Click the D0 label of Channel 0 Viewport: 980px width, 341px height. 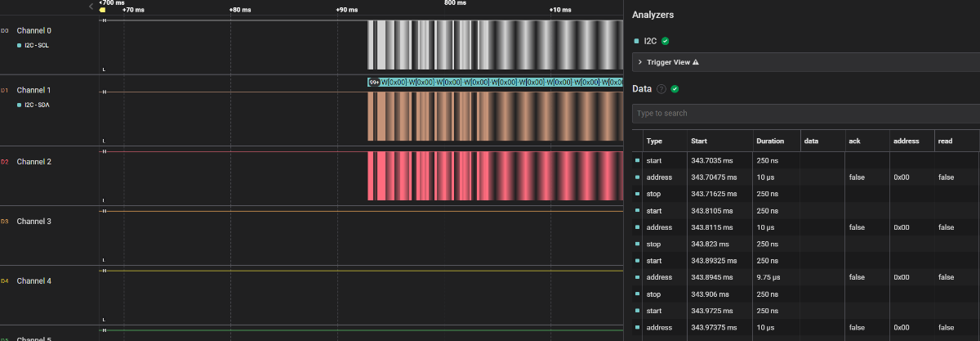pos(5,31)
